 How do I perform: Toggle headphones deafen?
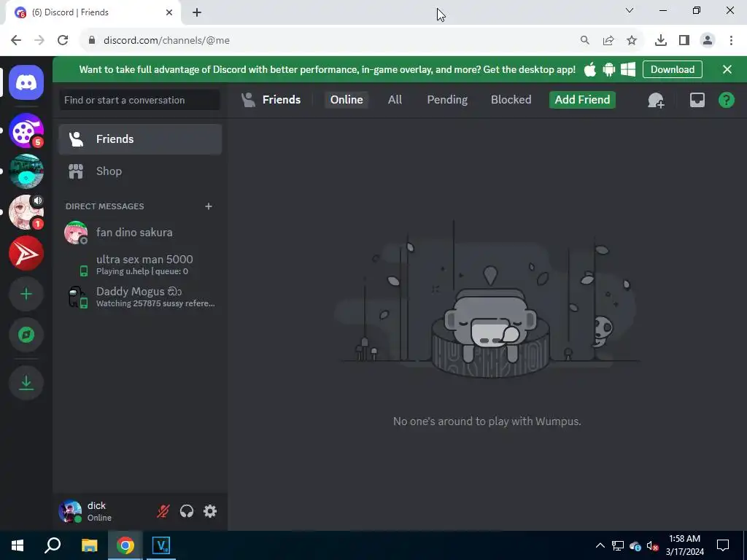[187, 511]
